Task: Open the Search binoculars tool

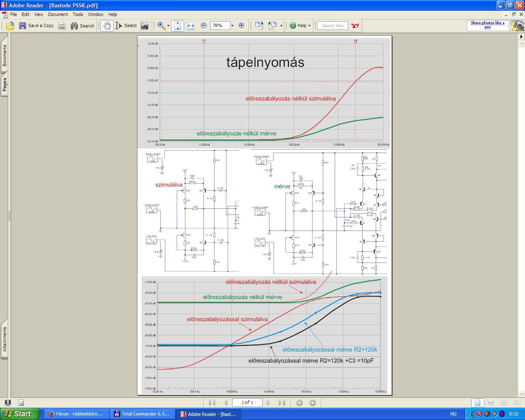Action: [x=82, y=26]
